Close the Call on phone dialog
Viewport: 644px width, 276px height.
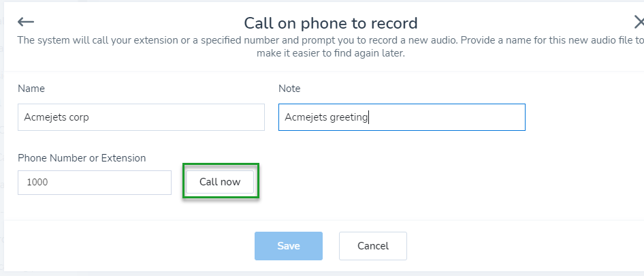point(639,22)
